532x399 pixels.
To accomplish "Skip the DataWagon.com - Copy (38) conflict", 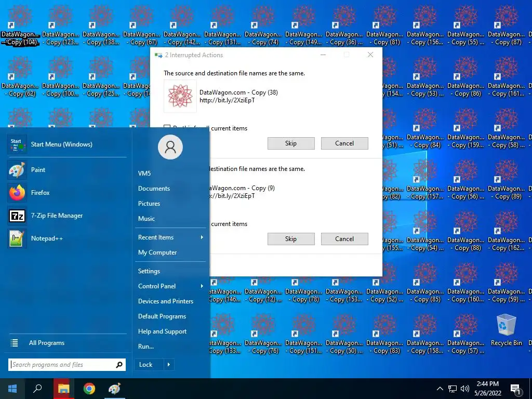I will [291, 143].
